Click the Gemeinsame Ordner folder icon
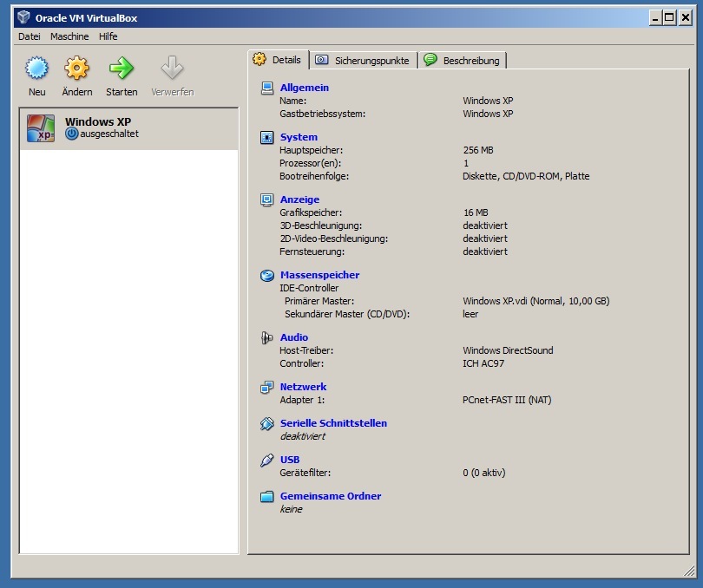Screen dimensions: 703x588 (x=266, y=496)
